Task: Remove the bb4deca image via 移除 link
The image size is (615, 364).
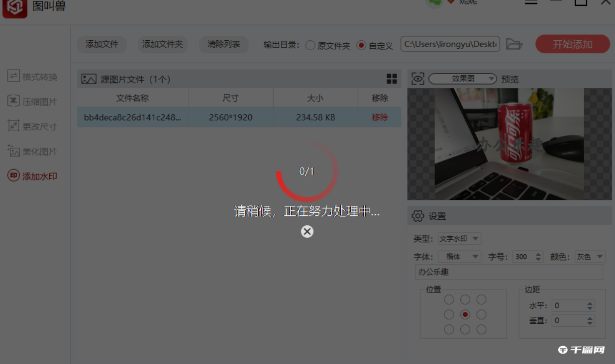Action: point(379,117)
